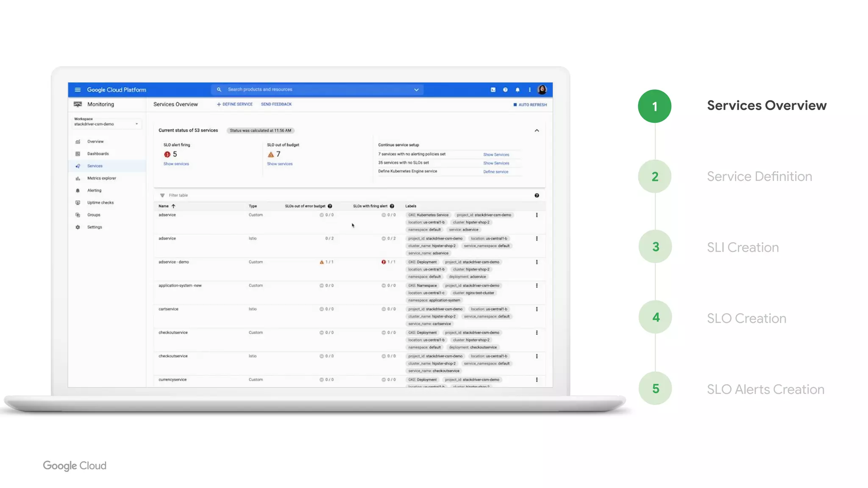868x488 pixels.
Task: Expand the search bar dropdown arrow
Action: point(416,90)
